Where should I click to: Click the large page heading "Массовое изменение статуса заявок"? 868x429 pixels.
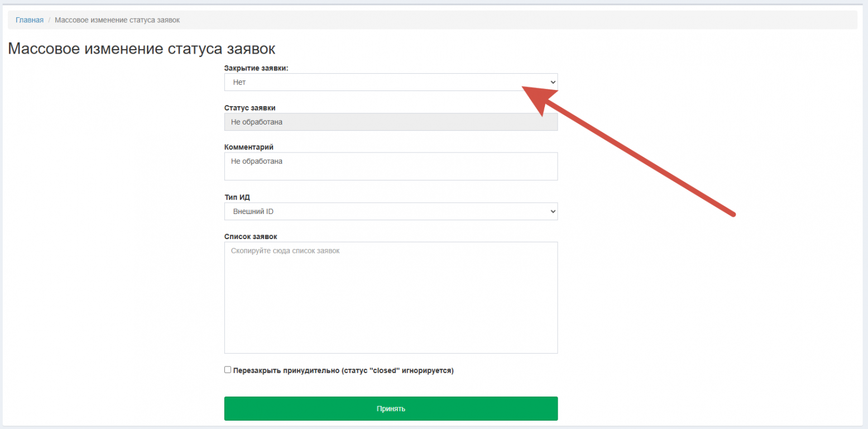142,49
